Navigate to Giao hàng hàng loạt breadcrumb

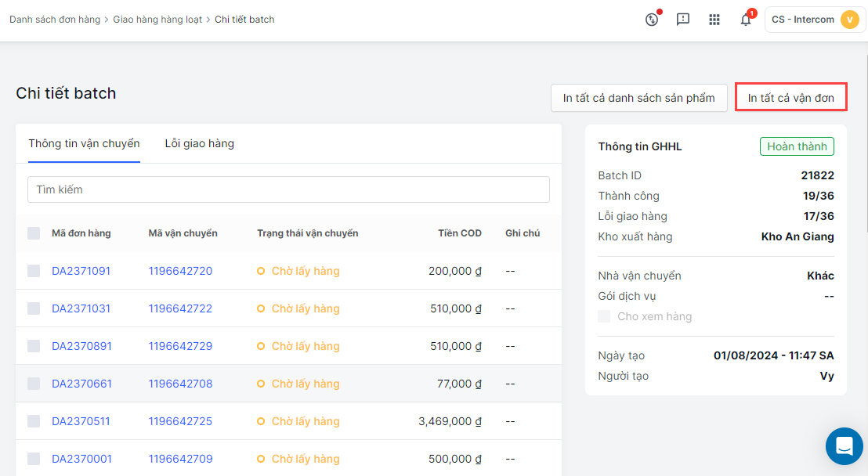pyautogui.click(x=157, y=19)
